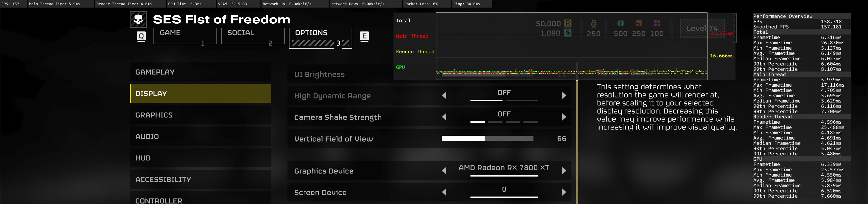Click Screen Device left arrow
The image size is (868, 204).
(x=444, y=192)
